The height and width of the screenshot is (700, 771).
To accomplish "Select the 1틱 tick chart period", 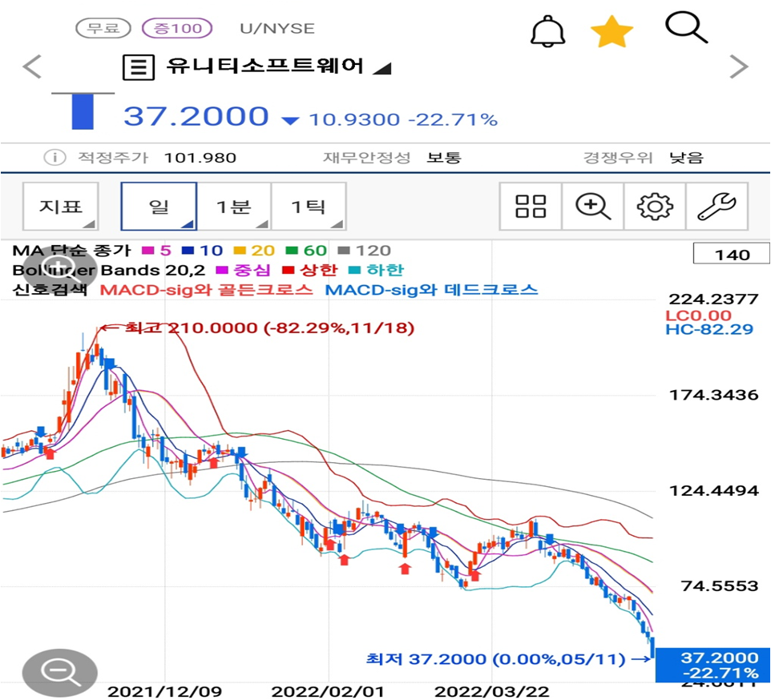I will [309, 207].
